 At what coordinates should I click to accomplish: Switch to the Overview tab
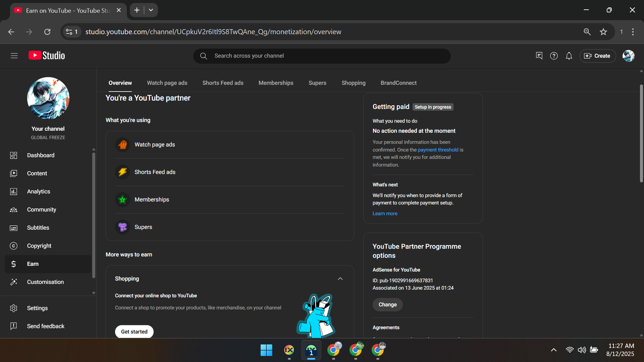coord(120,83)
